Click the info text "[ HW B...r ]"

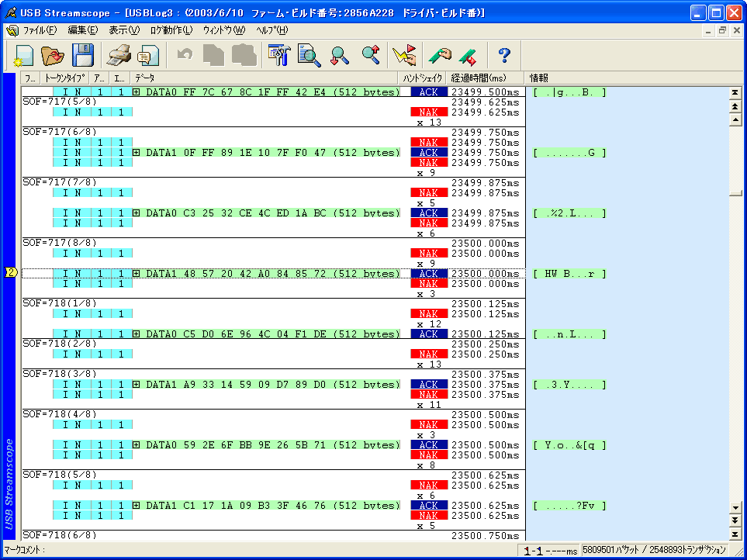[569, 273]
